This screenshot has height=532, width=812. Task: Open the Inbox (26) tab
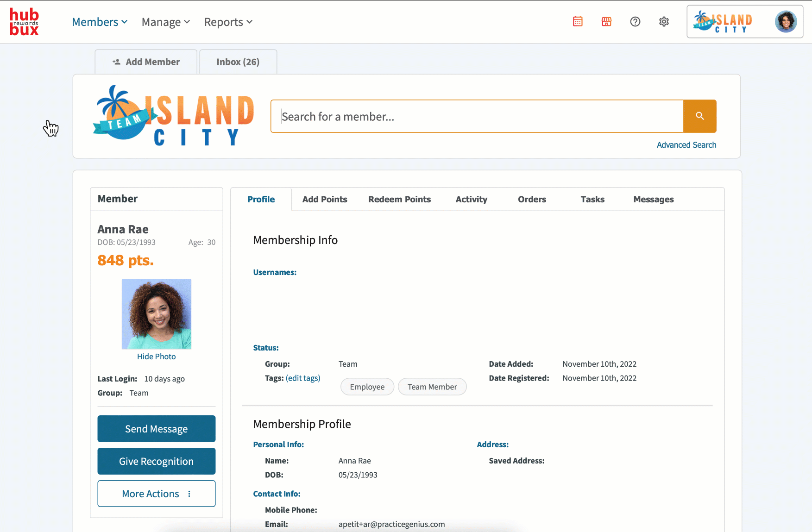click(238, 62)
